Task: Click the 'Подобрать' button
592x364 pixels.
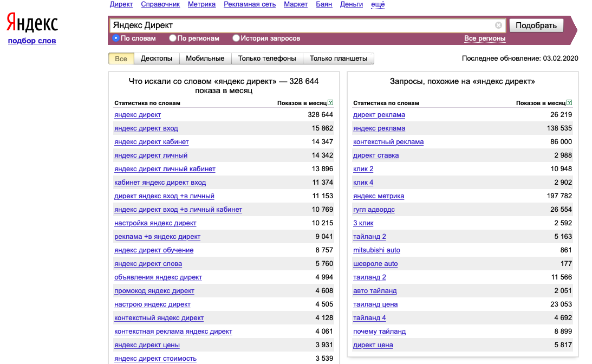Action: pyautogui.click(x=536, y=25)
